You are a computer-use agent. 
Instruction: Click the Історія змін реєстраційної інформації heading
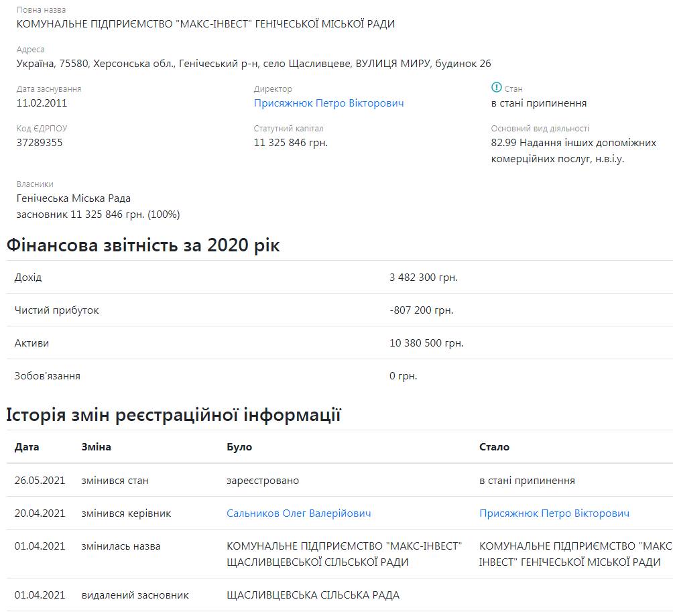coord(174,416)
